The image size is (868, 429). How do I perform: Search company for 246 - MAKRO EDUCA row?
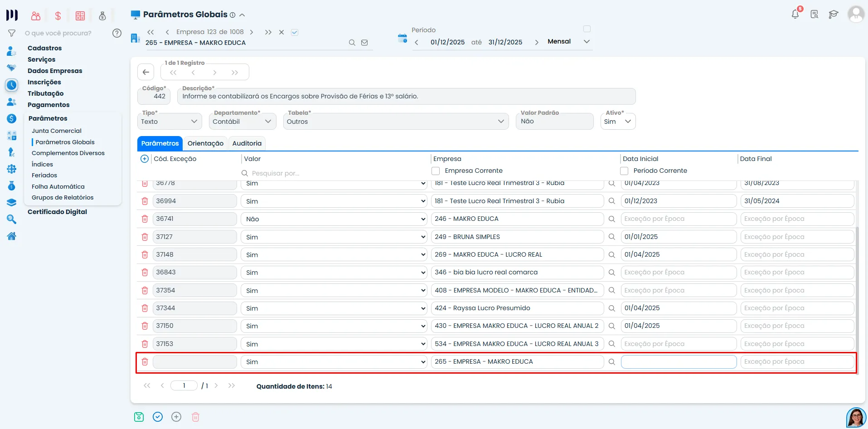pyautogui.click(x=611, y=219)
